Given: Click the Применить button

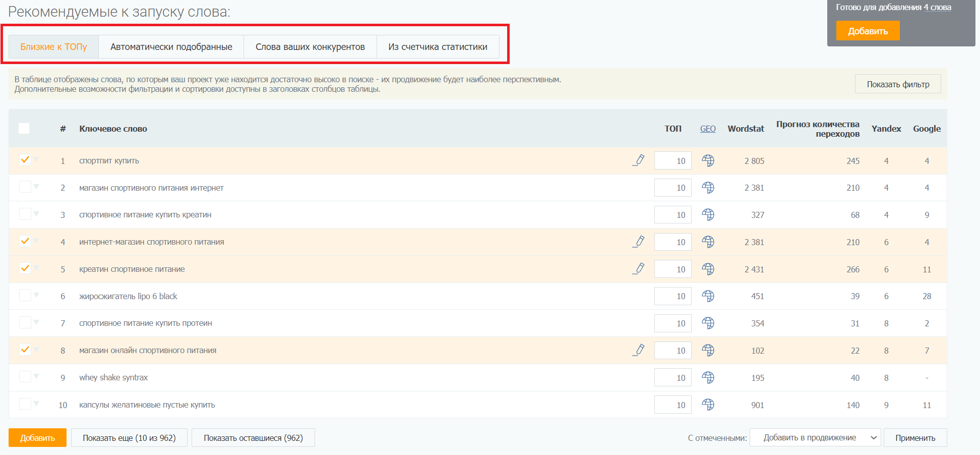Looking at the screenshot, I should click(x=915, y=438).
